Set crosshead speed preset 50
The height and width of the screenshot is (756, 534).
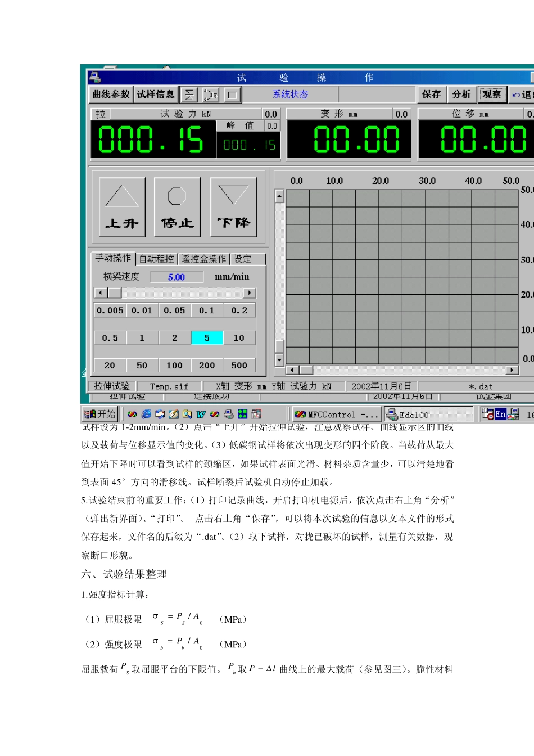[142, 366]
